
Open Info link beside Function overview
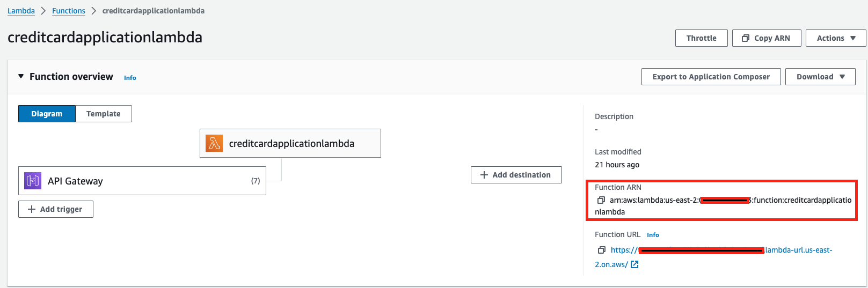[x=130, y=78]
